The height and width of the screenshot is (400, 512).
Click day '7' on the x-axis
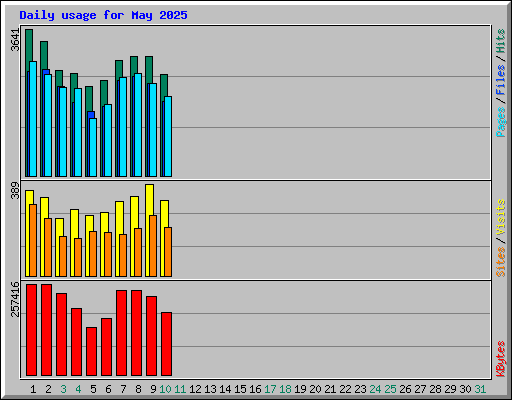click(123, 389)
